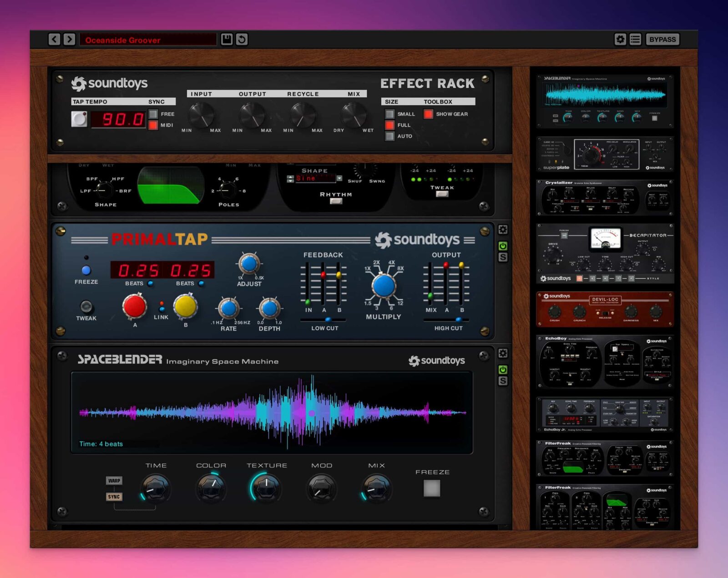Screen dimensions: 728x578
Task: Go to the next preset arrow
Action: tap(69, 40)
